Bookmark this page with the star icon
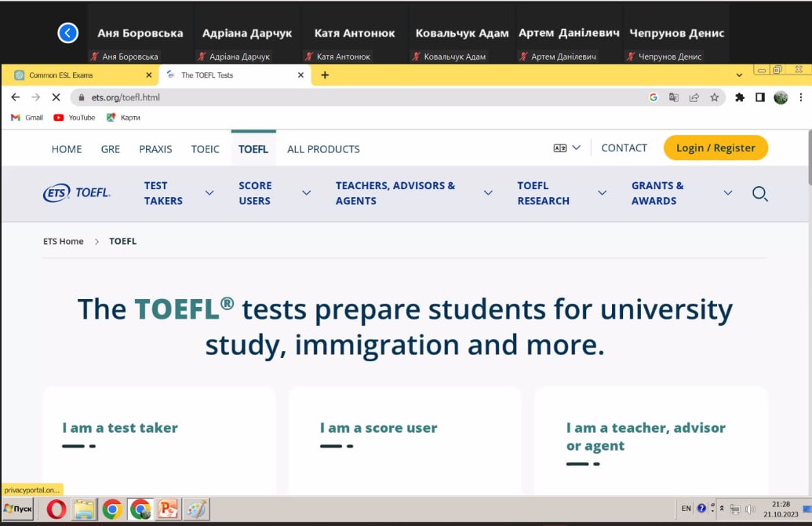 click(x=714, y=97)
